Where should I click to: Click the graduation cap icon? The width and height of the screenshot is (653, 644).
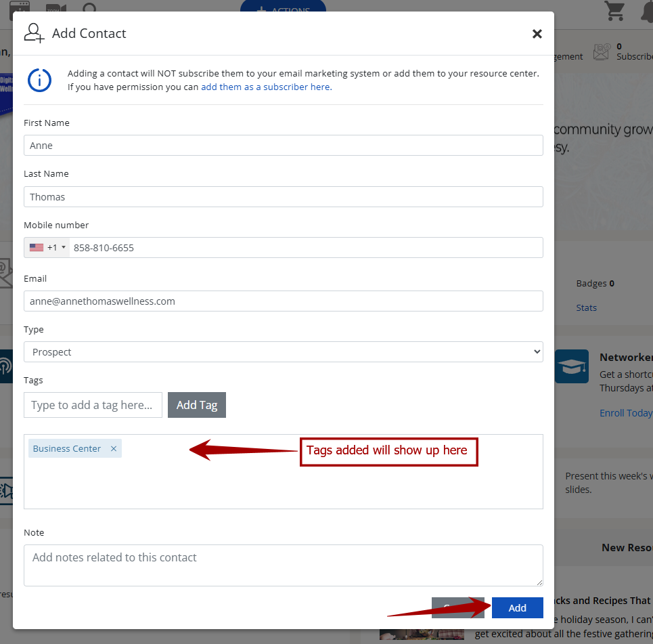(571, 366)
